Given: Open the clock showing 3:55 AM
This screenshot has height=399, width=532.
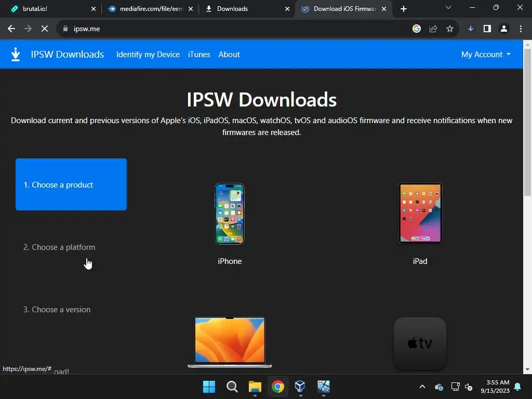Looking at the screenshot, I should [x=495, y=387].
